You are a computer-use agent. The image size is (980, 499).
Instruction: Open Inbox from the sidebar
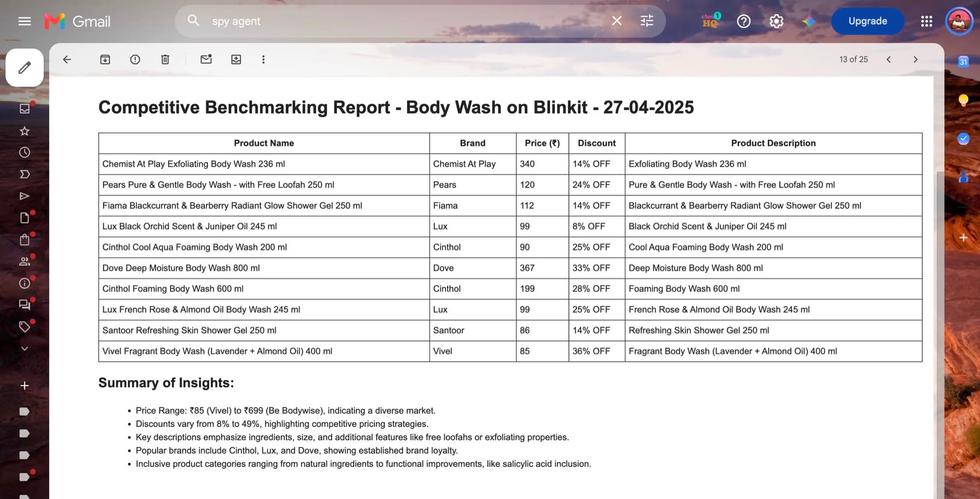(x=24, y=108)
